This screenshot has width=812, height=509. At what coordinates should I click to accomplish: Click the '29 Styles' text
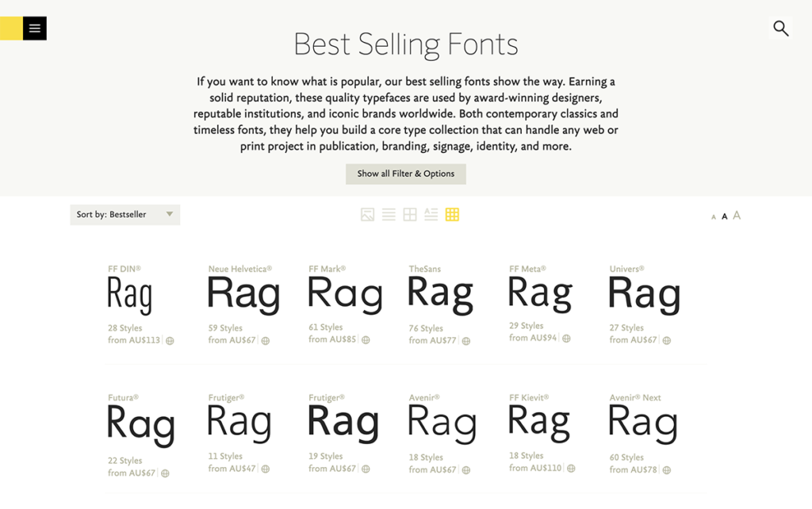[527, 326]
